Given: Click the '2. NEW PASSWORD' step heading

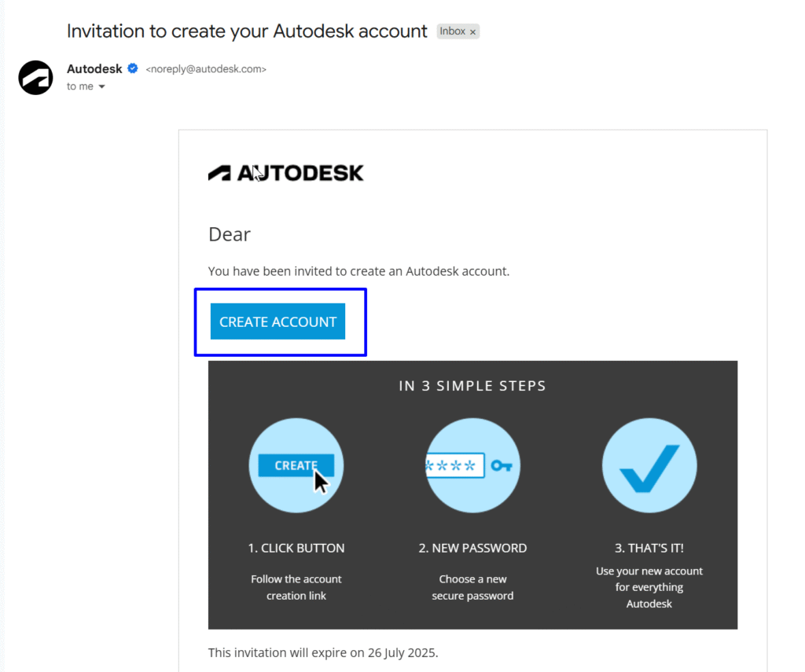Looking at the screenshot, I should [x=472, y=549].
